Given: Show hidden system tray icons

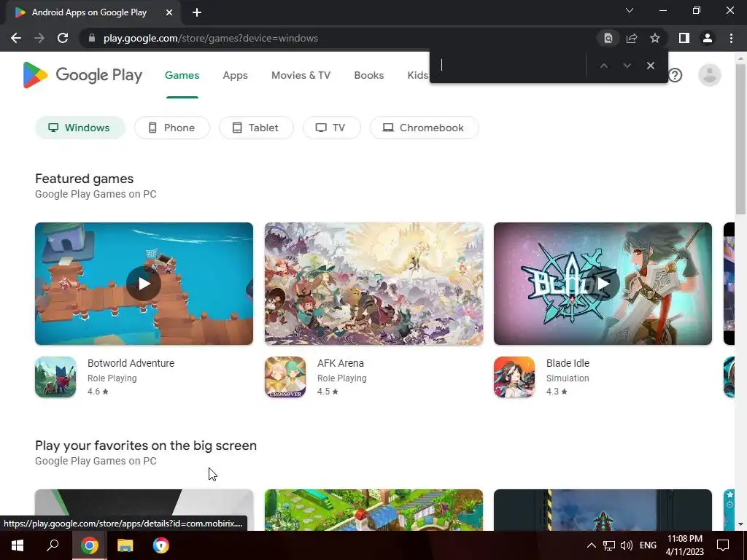Looking at the screenshot, I should [x=591, y=545].
